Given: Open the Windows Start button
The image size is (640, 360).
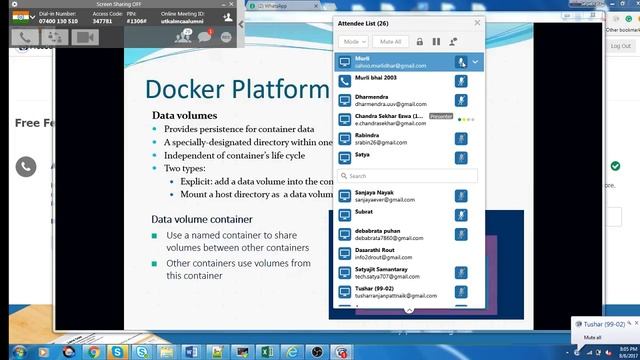Looking at the screenshot, I should coord(19,352).
